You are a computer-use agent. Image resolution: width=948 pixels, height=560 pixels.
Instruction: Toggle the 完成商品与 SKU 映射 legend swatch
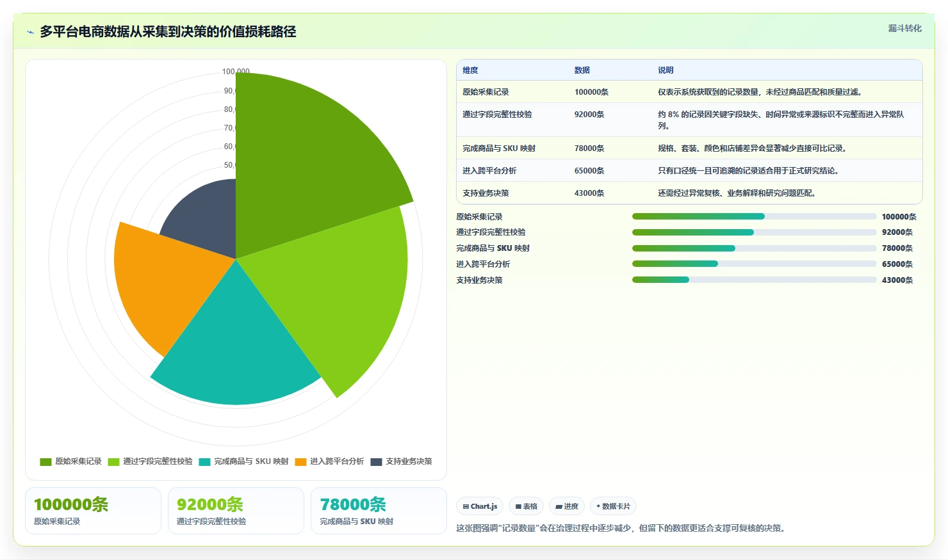[204, 461]
